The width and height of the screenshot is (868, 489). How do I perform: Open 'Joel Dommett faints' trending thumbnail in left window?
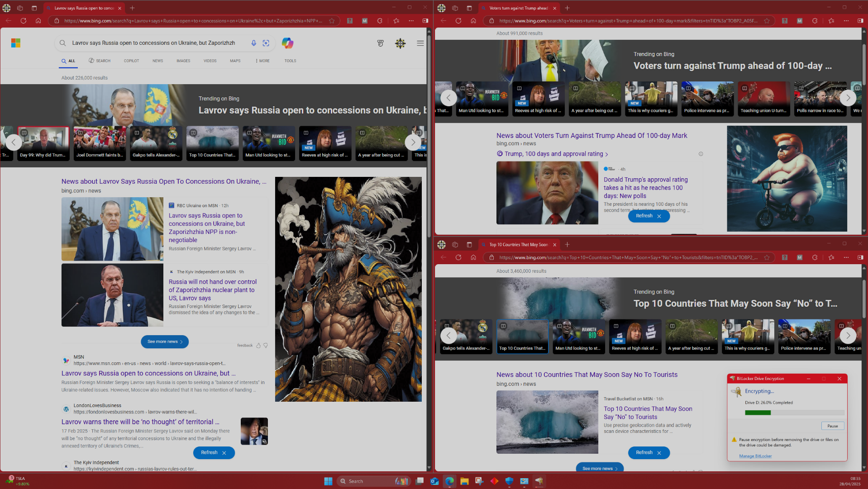click(100, 143)
